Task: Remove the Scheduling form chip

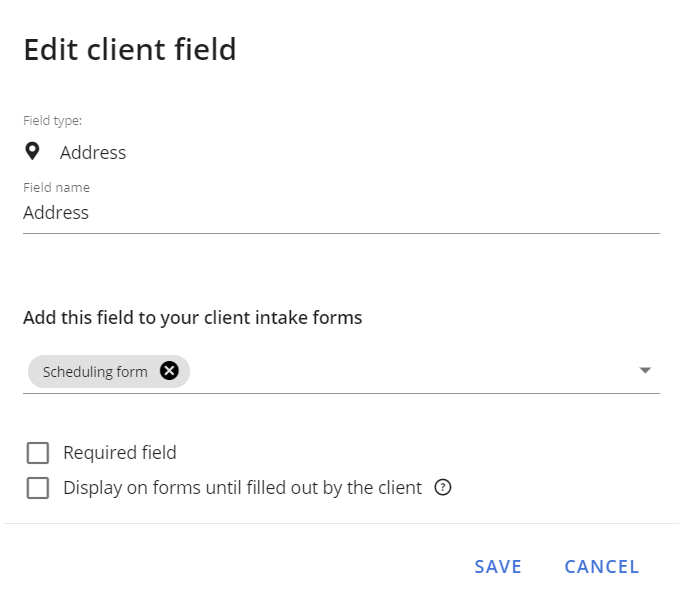Action: pos(169,371)
